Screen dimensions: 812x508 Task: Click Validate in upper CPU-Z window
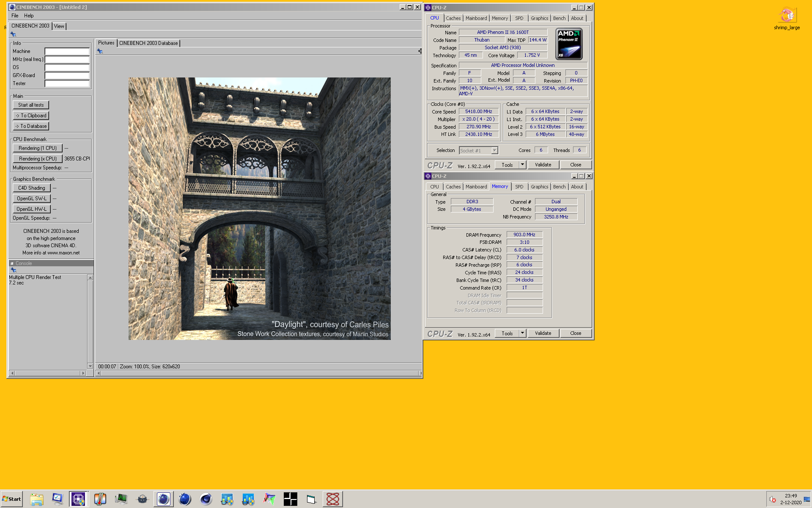point(543,165)
